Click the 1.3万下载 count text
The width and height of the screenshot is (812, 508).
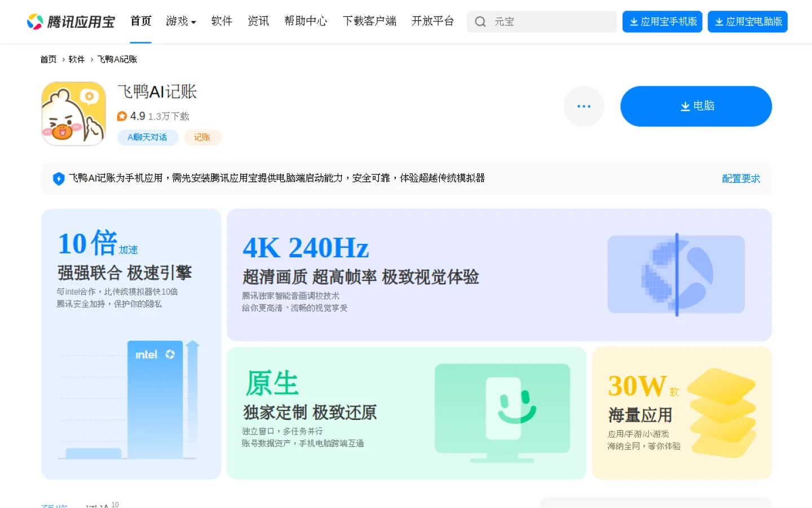click(169, 116)
